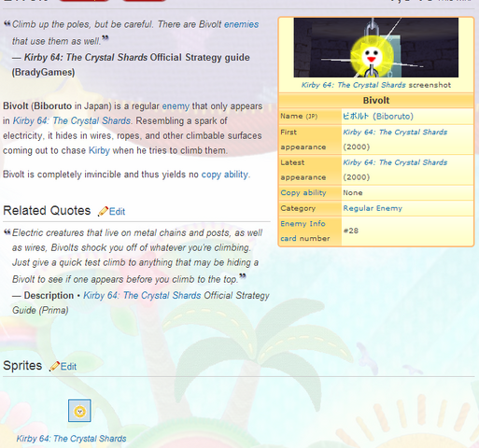
Task: Open the Bivolt sprite thumbnail
Action: tap(79, 411)
